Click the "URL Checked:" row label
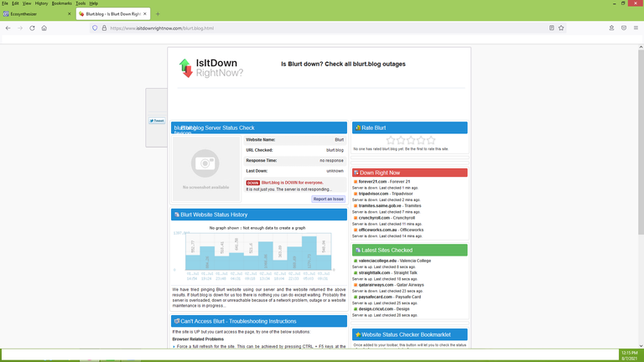The width and height of the screenshot is (644, 362). click(259, 150)
